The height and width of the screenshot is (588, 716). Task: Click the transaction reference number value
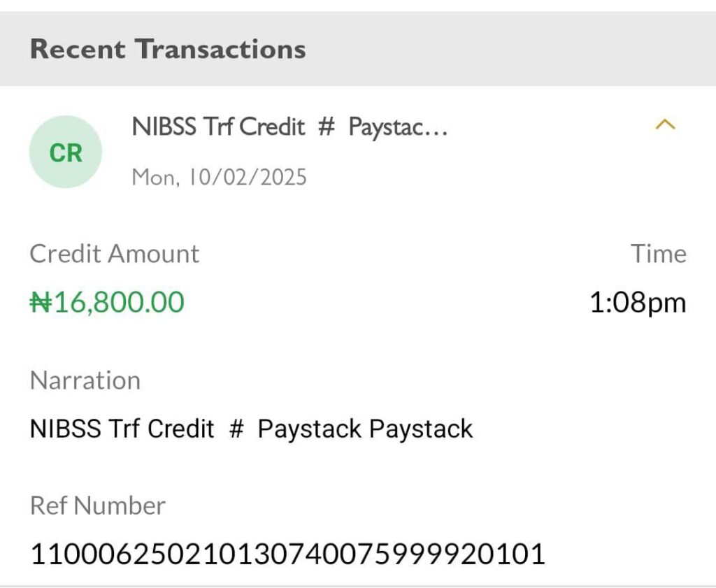pos(287,554)
